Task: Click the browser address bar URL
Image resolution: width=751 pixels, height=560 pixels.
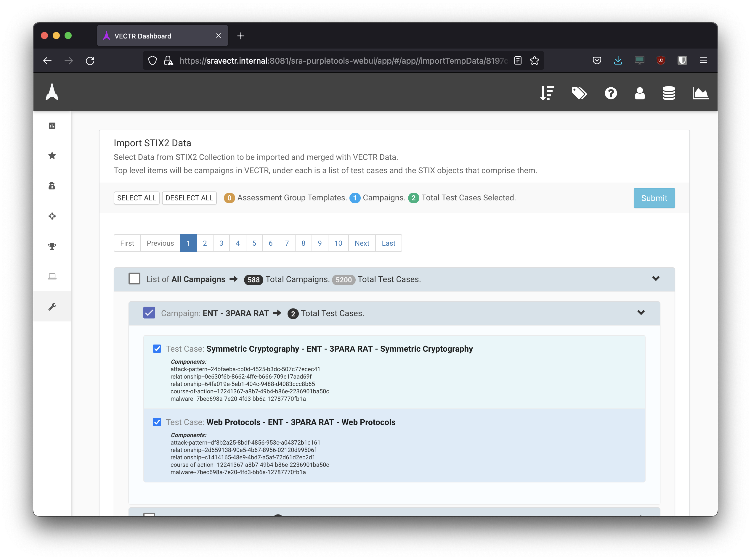Action: [x=343, y=61]
